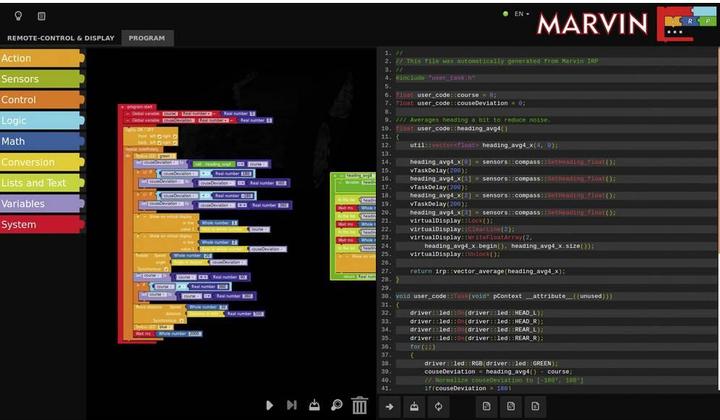Click code line 6 'user_code::course'
The image size is (720, 420).
tap(446, 95)
